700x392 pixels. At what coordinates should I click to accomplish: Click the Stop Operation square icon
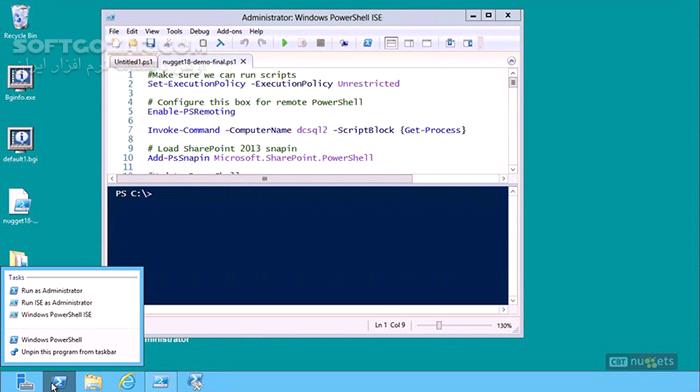click(x=321, y=43)
